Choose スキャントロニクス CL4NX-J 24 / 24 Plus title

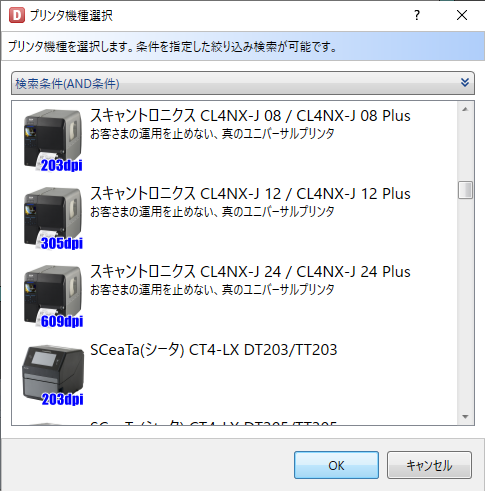250,272
